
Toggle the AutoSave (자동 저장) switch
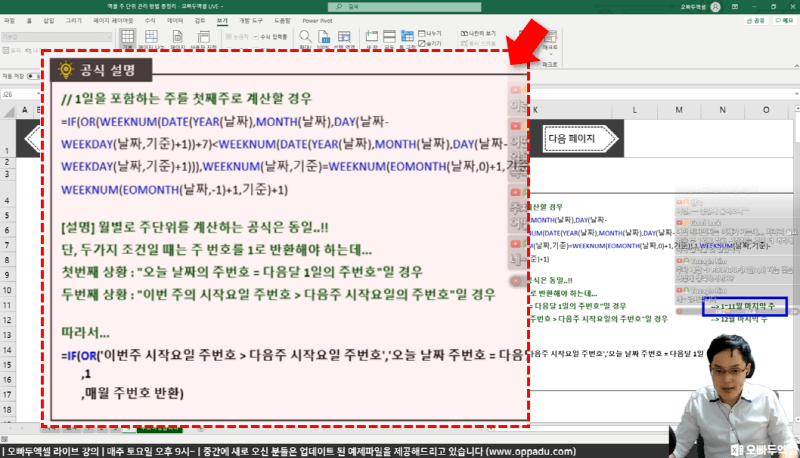point(34,76)
